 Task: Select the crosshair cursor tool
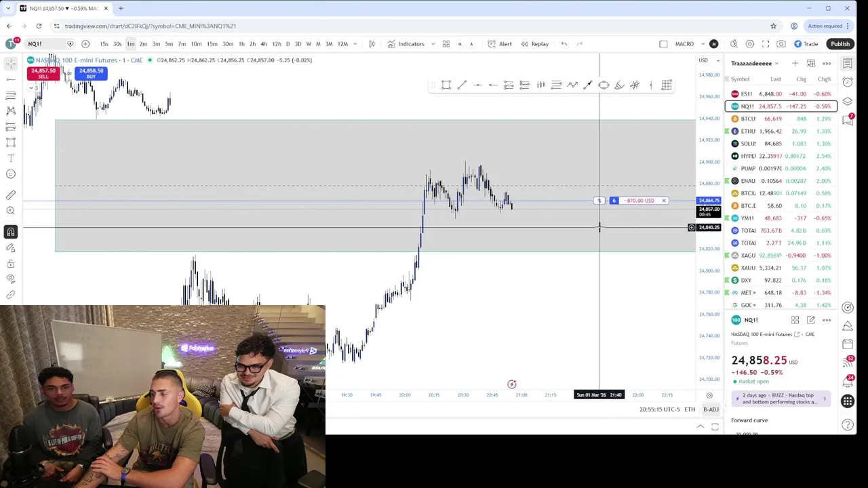click(x=11, y=63)
